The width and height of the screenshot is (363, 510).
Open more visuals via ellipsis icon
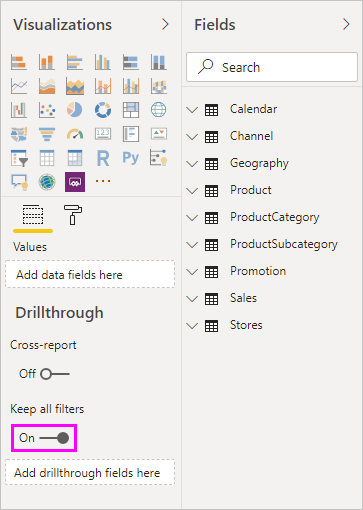pyautogui.click(x=103, y=181)
